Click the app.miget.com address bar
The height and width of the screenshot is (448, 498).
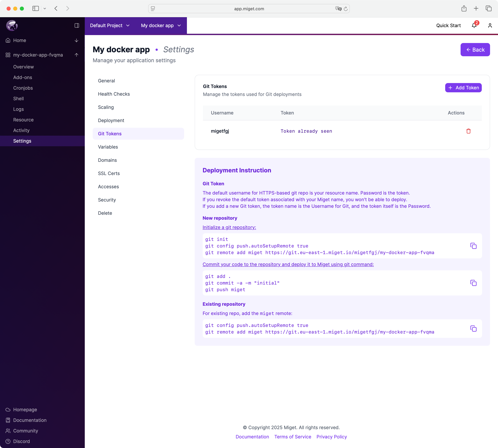(x=249, y=9)
